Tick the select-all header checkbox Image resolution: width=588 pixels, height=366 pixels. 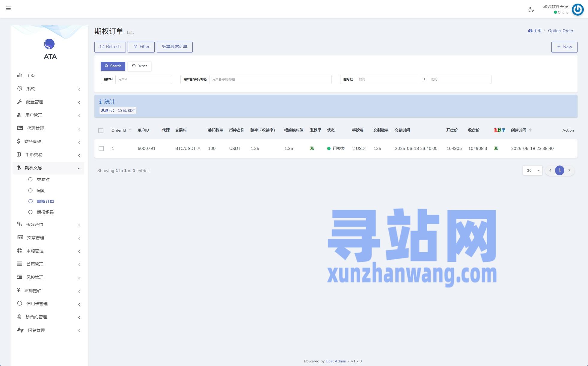point(101,130)
